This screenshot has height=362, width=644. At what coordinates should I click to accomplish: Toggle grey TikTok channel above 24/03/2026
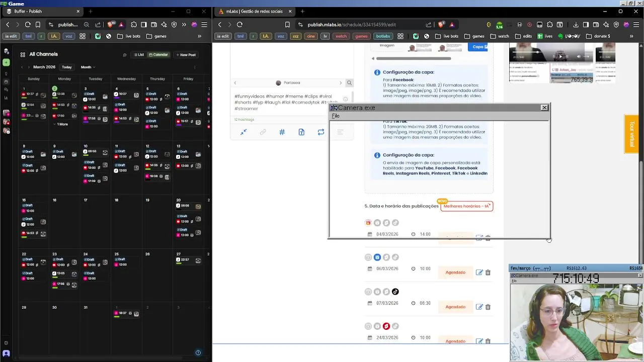[395, 326]
